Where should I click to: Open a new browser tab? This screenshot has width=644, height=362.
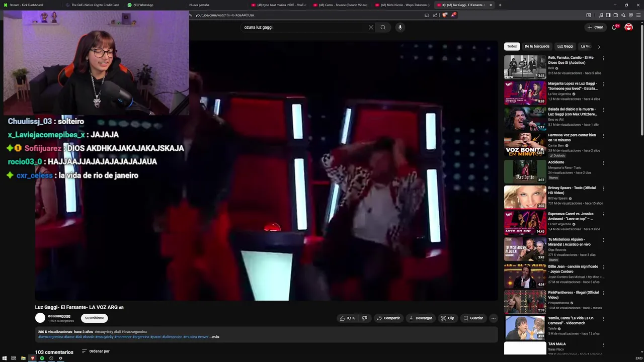pos(500,5)
